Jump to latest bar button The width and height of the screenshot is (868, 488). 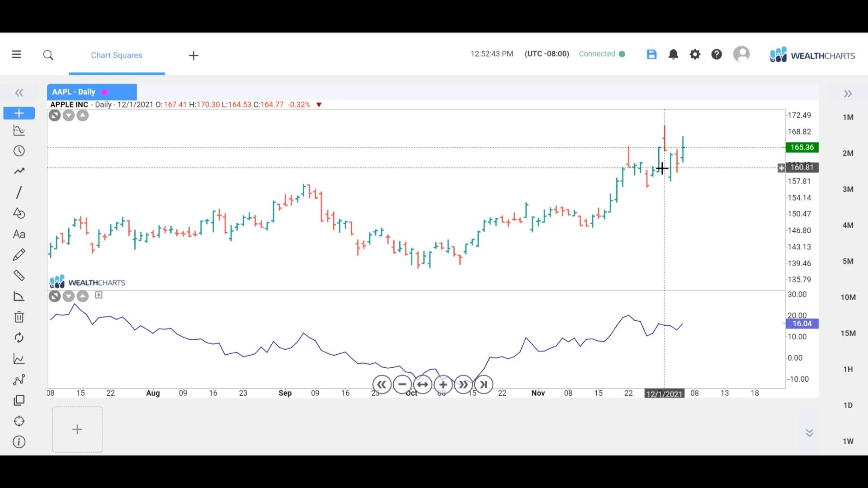484,385
